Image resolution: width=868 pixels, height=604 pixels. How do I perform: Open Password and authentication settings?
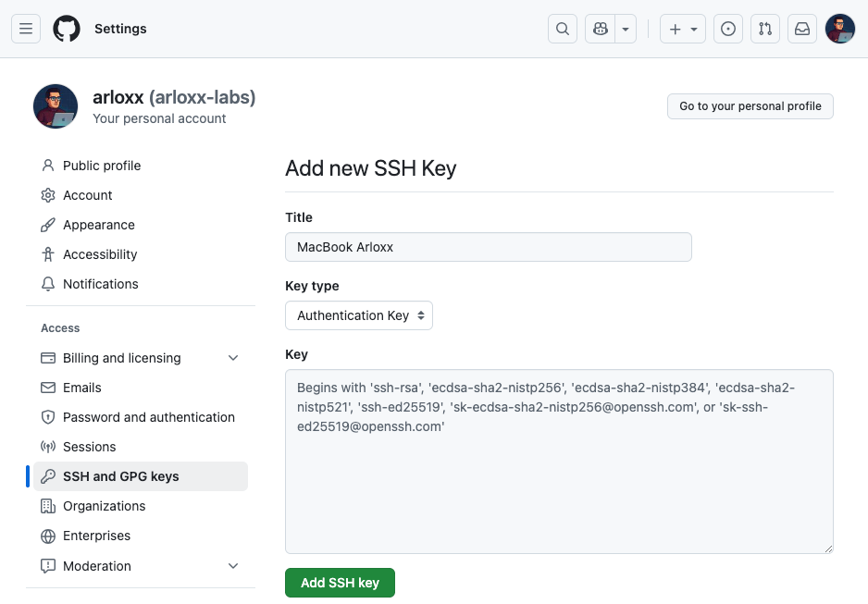[x=148, y=417]
